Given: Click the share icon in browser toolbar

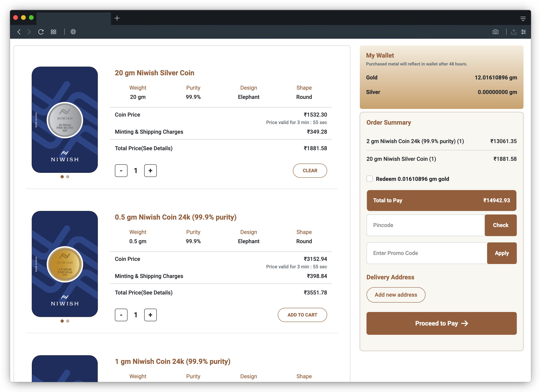Looking at the screenshot, I should (x=514, y=32).
